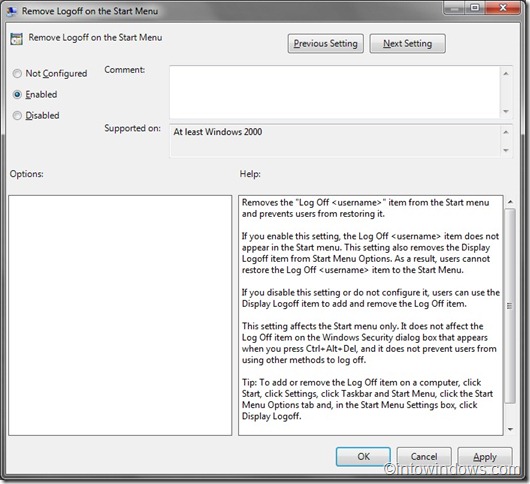Confirm with the OK button

363,457
